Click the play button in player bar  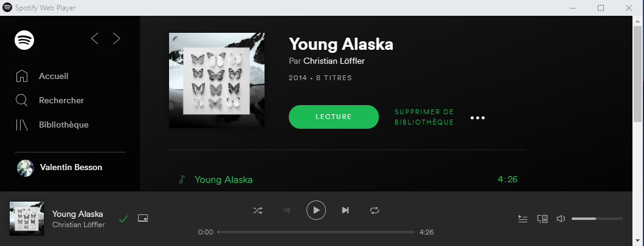pos(316,210)
